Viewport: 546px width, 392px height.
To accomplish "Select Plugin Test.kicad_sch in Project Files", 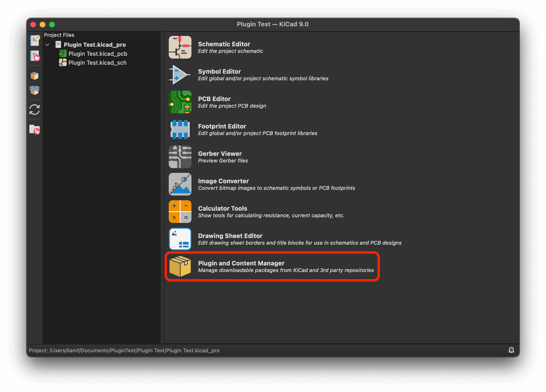I will (x=97, y=63).
